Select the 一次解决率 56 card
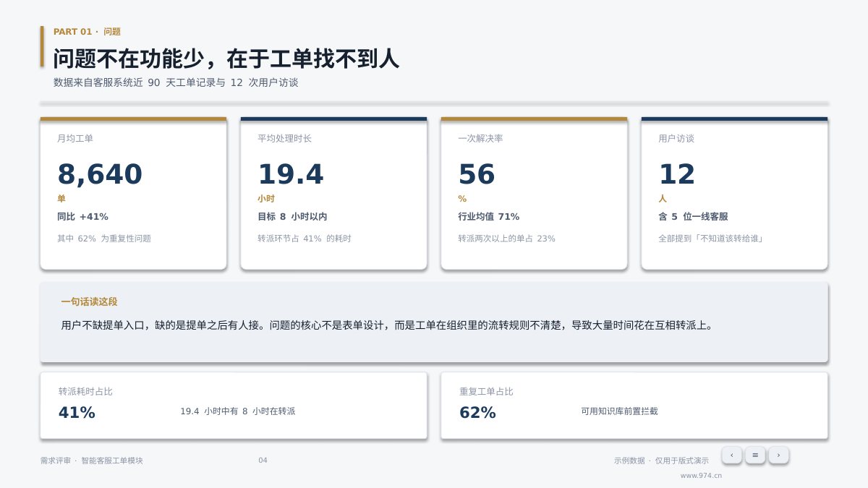868x488 pixels. pyautogui.click(x=534, y=193)
